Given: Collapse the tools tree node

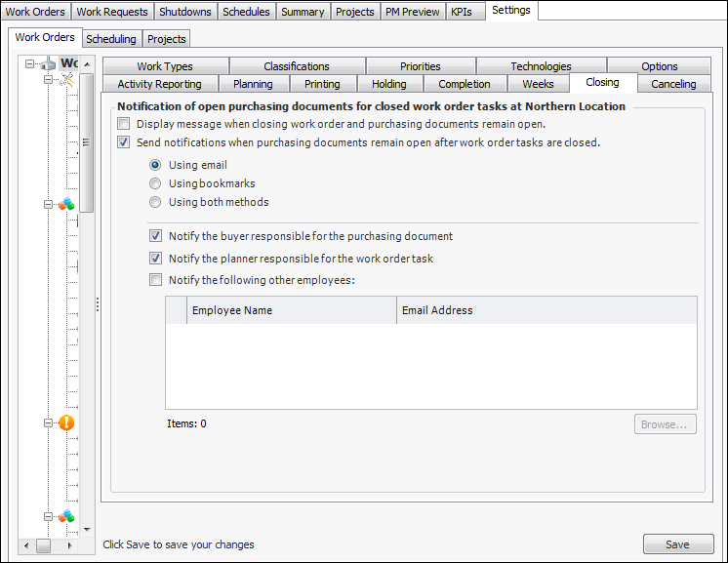Looking at the screenshot, I should (49, 81).
